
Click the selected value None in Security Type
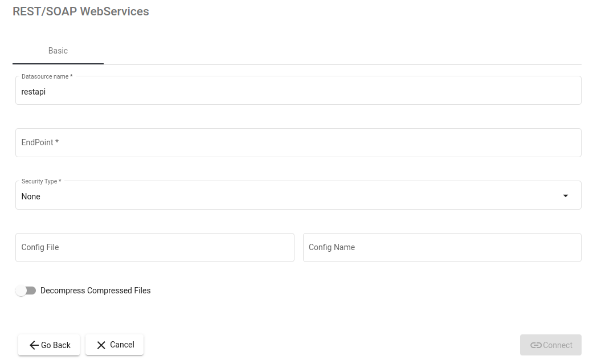(x=31, y=197)
